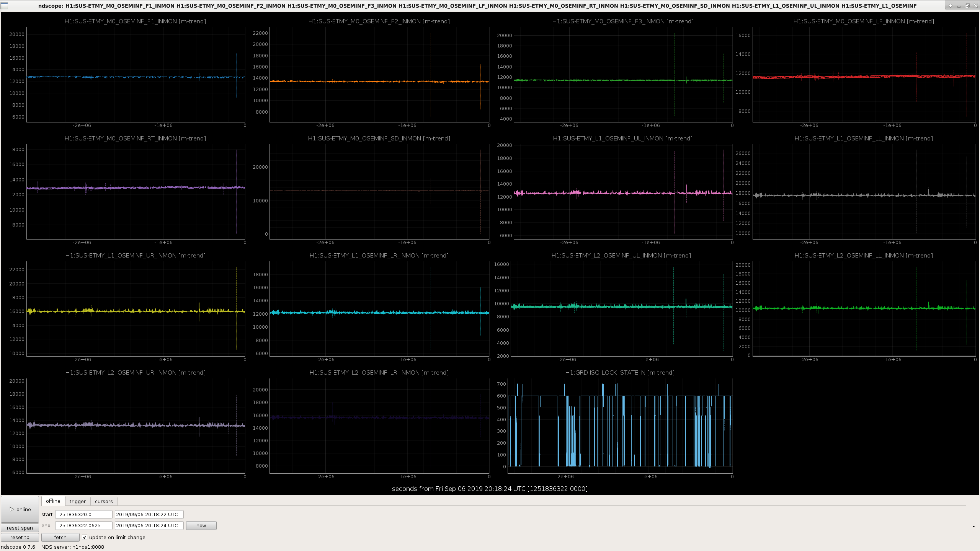Select the L2_OSEMINF_LL_INMON plot title
Viewport: 980px width, 551px height.
(864, 256)
